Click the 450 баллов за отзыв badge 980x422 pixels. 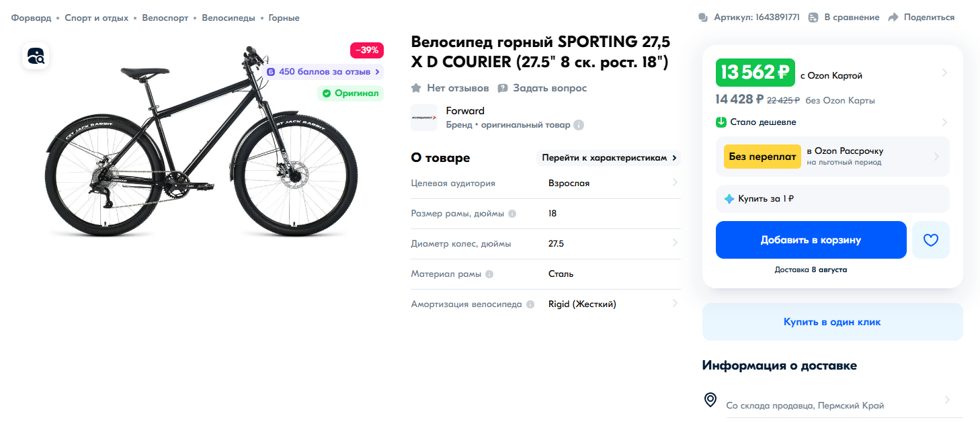click(x=324, y=71)
